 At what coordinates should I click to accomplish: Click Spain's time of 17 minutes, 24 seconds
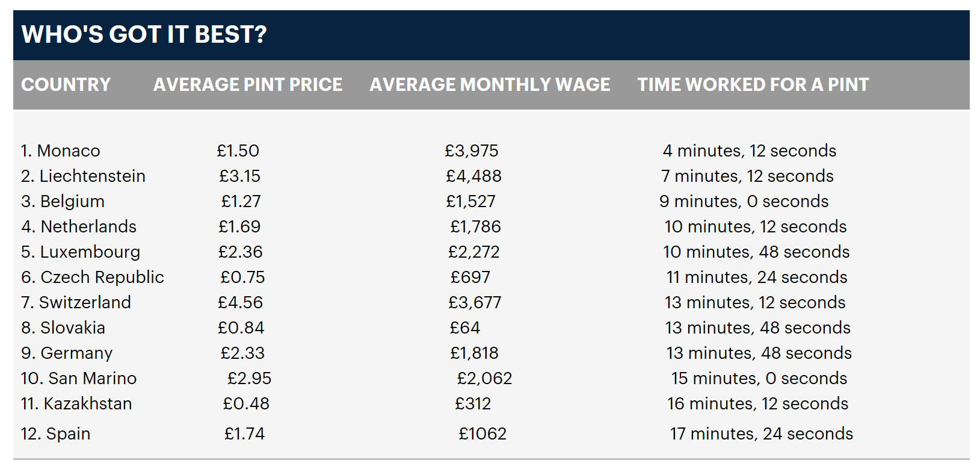tap(762, 433)
